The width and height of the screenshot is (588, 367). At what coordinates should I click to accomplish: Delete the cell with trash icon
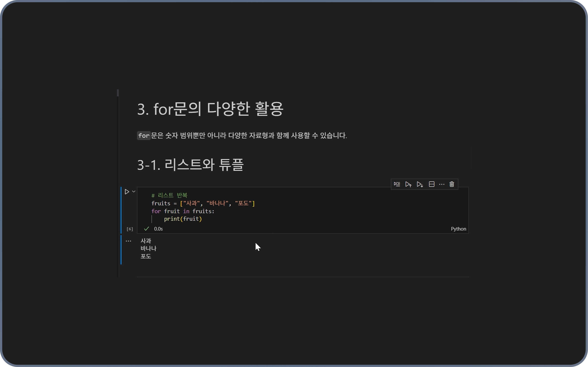click(x=452, y=184)
